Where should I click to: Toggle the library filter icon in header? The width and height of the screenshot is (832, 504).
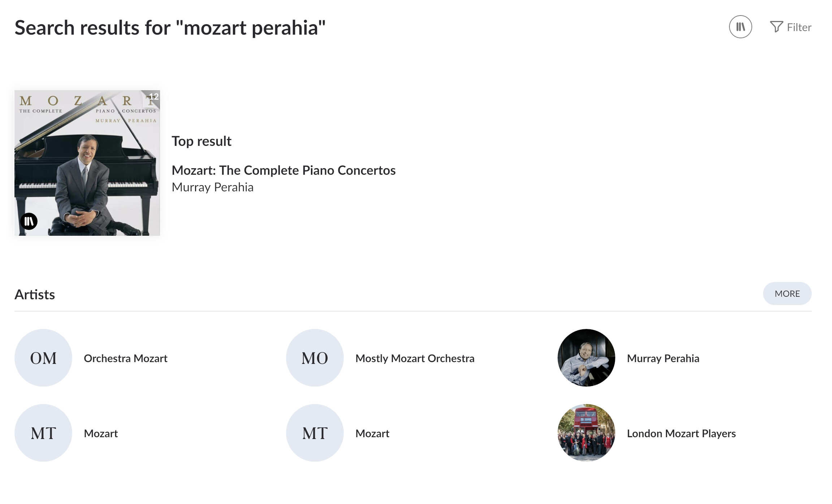[x=740, y=27]
